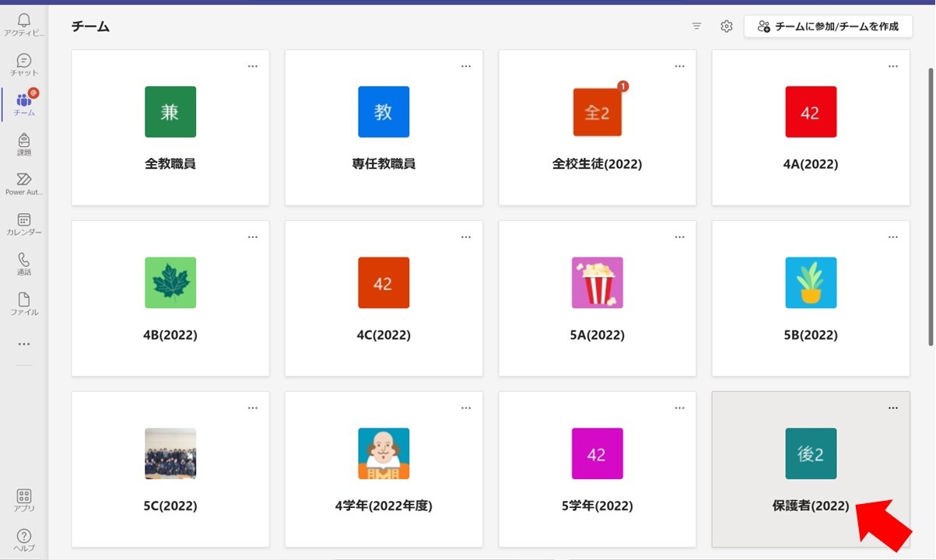Click the 4A(2022) red team avatar
Viewport: 936px width, 560px height.
click(x=811, y=112)
